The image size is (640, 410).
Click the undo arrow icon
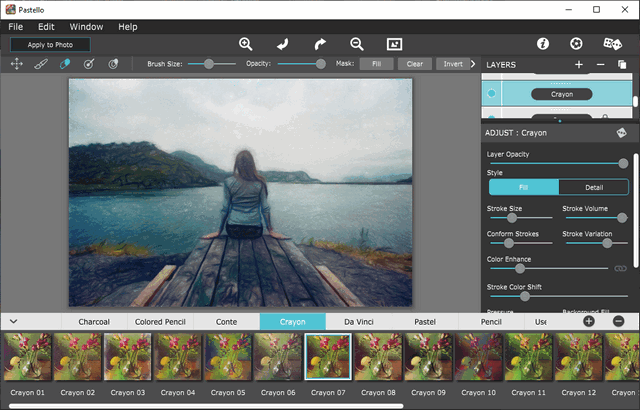283,44
